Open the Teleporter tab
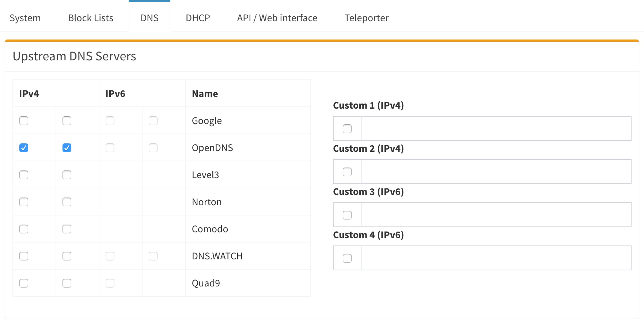644x319 pixels. click(366, 18)
